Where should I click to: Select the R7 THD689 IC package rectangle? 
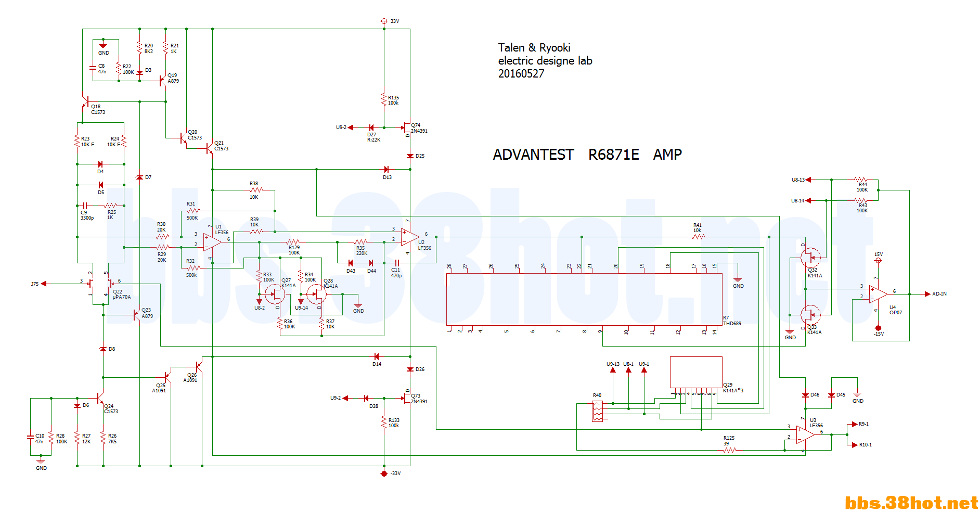click(x=584, y=299)
